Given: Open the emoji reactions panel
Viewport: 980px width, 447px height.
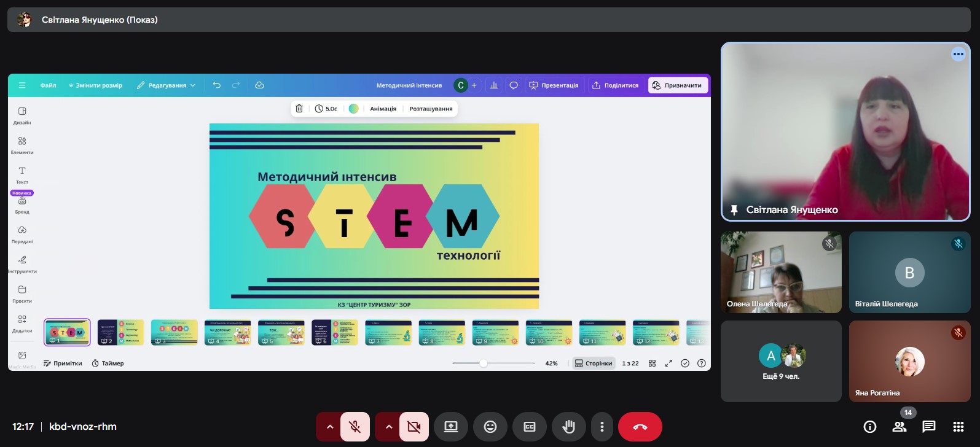Looking at the screenshot, I should click(490, 427).
